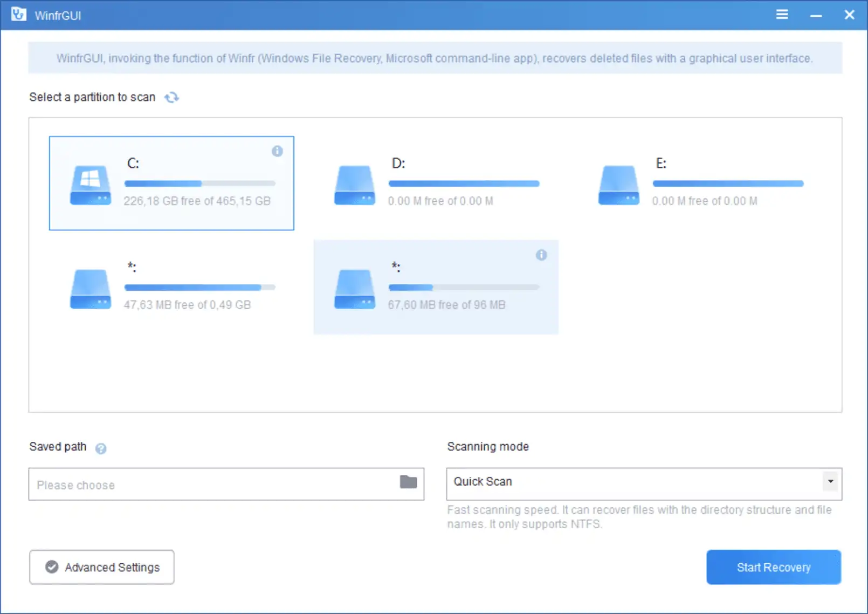Refresh the partition list
Screen dimensions: 868x614
click(x=171, y=97)
